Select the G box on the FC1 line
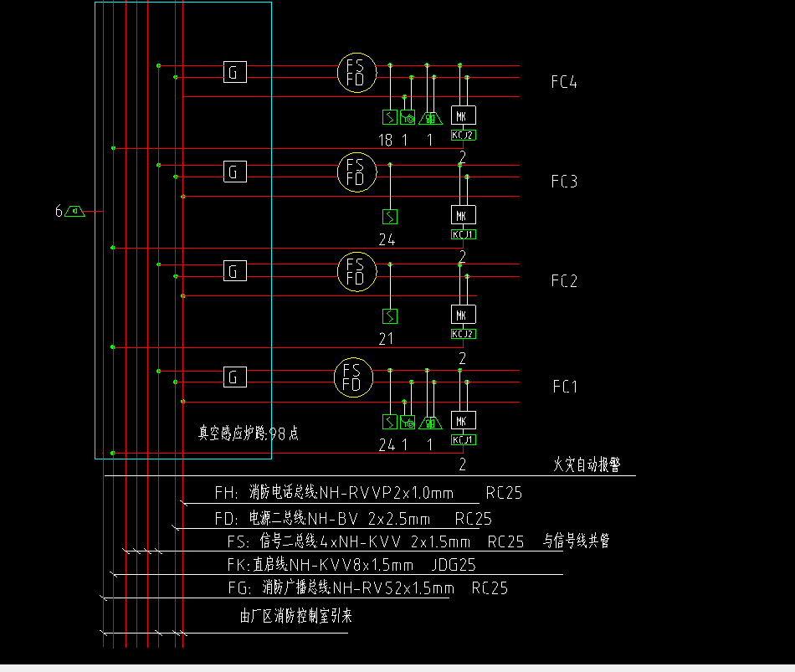Viewport: 795px width, 672px height. 235,377
